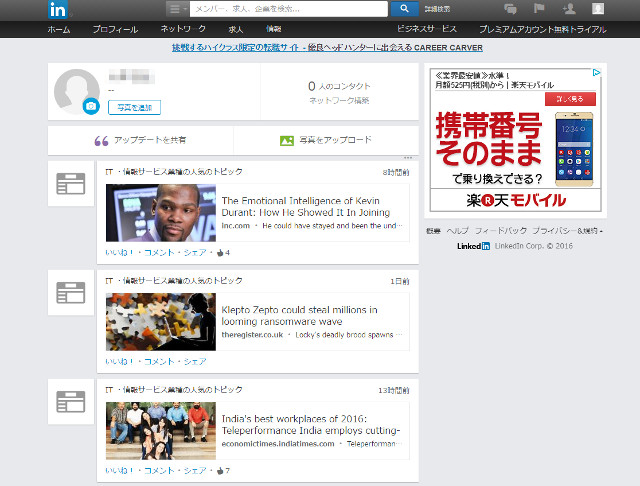Click the 写真を追加 button
The width and height of the screenshot is (640, 486).
pos(134,108)
